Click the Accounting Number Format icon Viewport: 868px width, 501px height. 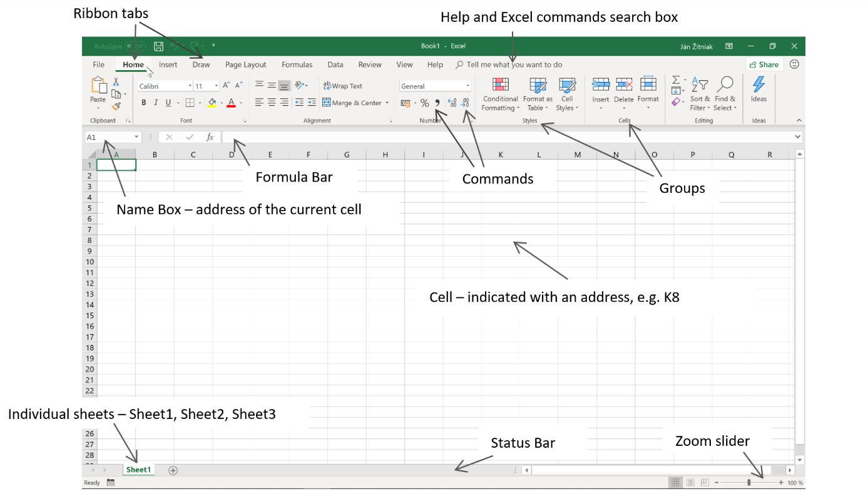pos(406,103)
